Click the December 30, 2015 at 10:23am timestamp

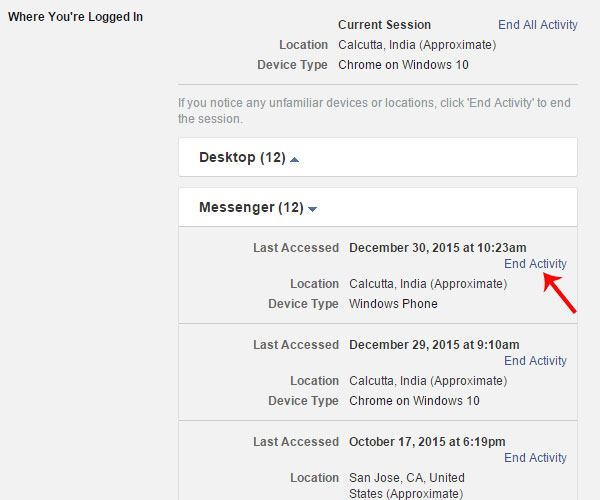click(437, 248)
